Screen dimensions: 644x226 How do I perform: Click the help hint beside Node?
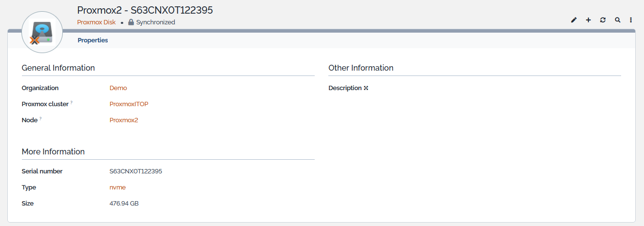[x=40, y=118]
